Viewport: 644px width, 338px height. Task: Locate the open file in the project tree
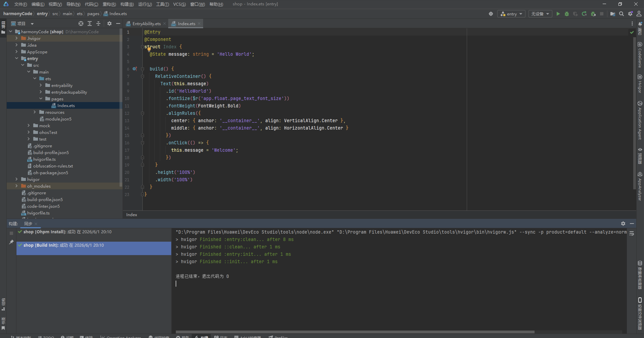81,23
